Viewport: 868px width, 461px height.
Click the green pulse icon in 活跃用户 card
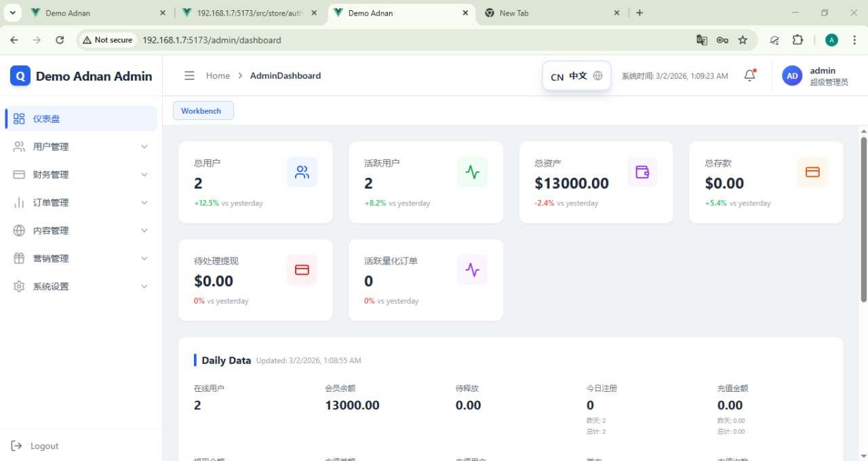point(473,172)
